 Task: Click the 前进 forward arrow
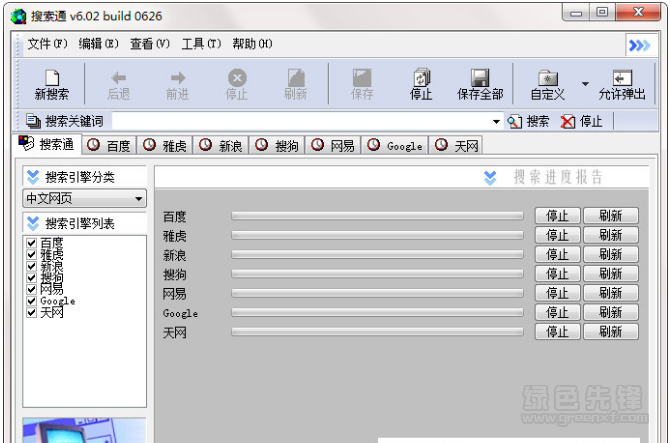click(178, 78)
